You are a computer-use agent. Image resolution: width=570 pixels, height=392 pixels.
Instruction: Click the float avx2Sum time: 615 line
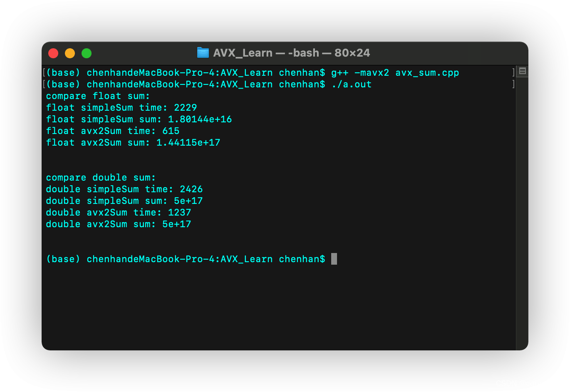112,131
